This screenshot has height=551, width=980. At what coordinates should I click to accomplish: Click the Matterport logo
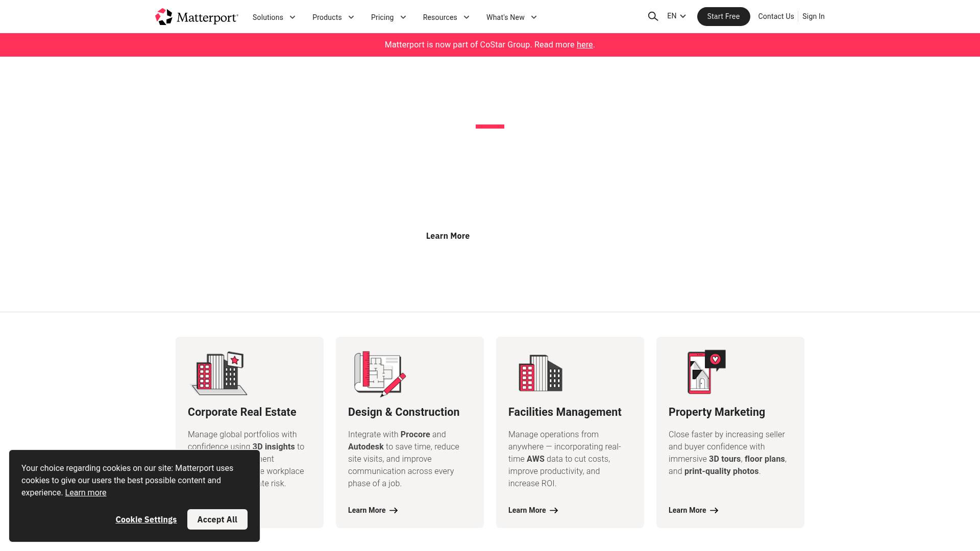(x=197, y=17)
